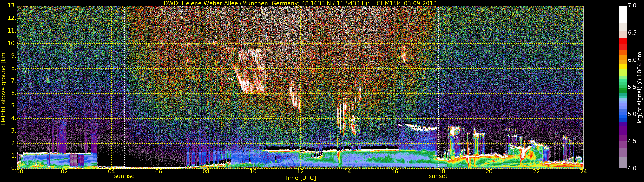Viewport: 644px width, 182px height.
Task: Click the colorbar tick label "6.0"
Action: [x=632, y=60]
